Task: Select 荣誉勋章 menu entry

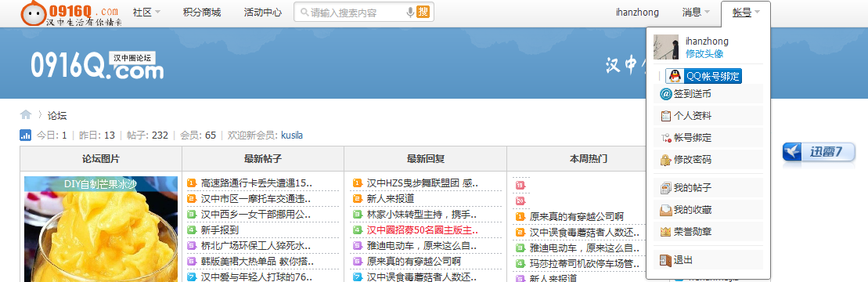Action: pos(708,232)
